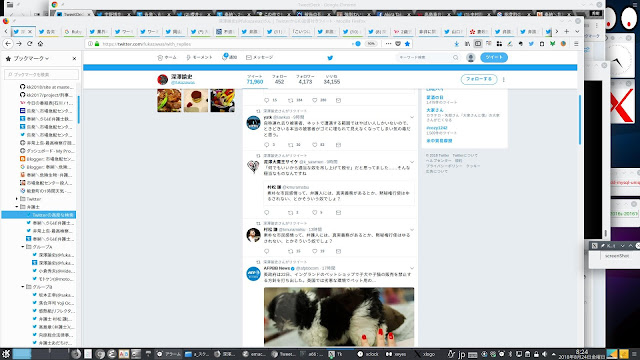
Task: Open the ブックマーク sidebar header dropdown
Action: [31, 58]
